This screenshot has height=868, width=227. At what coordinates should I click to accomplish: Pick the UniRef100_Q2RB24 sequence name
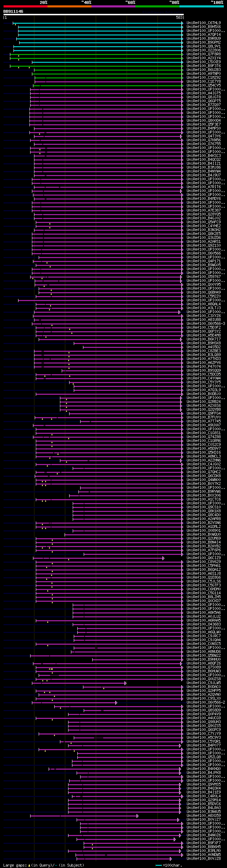(x=204, y=402)
